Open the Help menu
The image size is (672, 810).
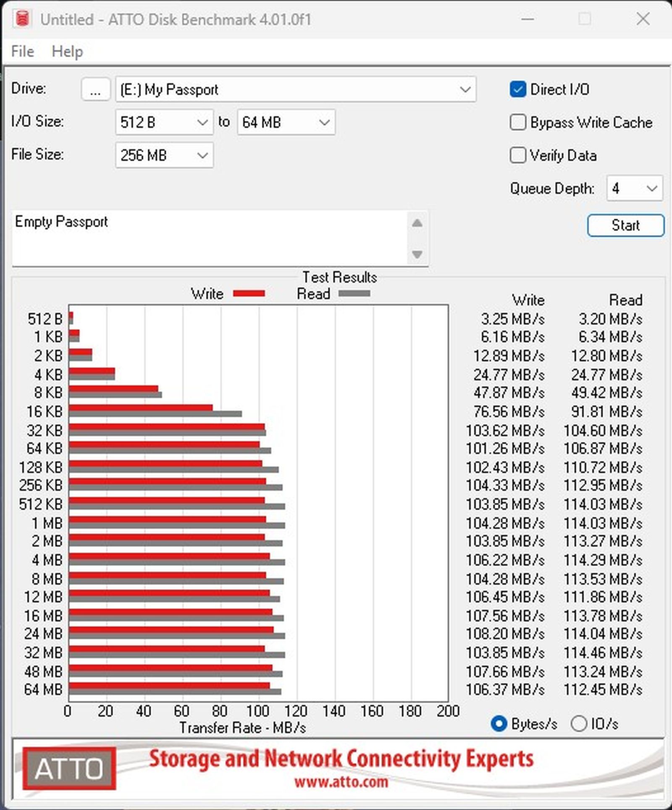[x=67, y=51]
